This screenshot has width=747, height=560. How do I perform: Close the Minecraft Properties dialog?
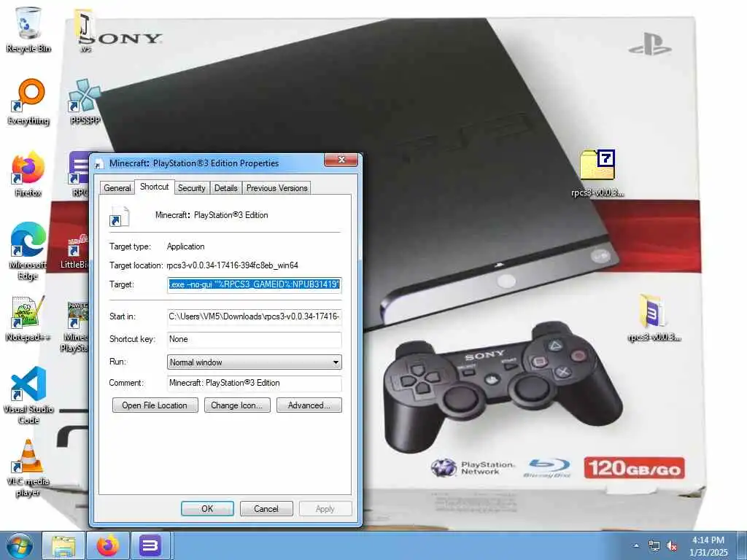[341, 160]
